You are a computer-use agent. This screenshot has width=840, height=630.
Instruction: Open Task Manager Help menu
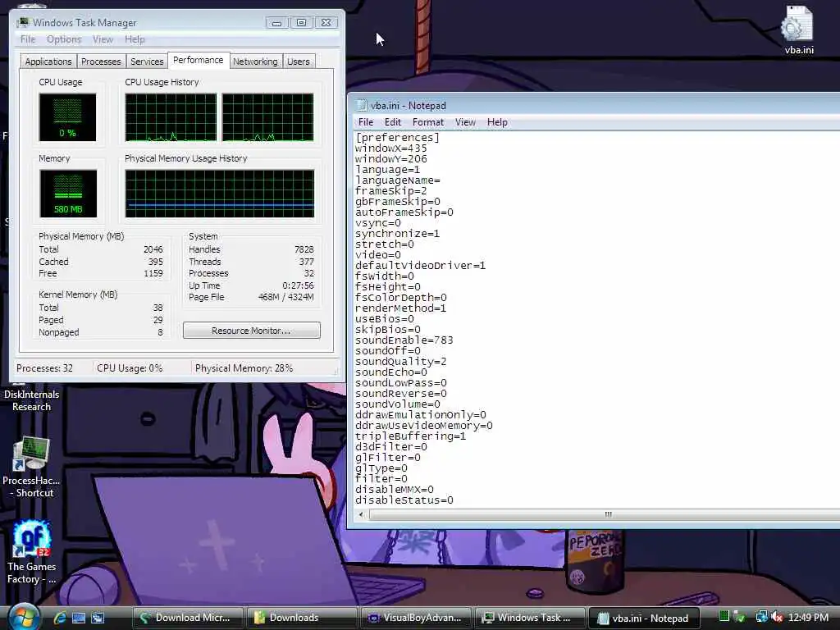pos(135,39)
